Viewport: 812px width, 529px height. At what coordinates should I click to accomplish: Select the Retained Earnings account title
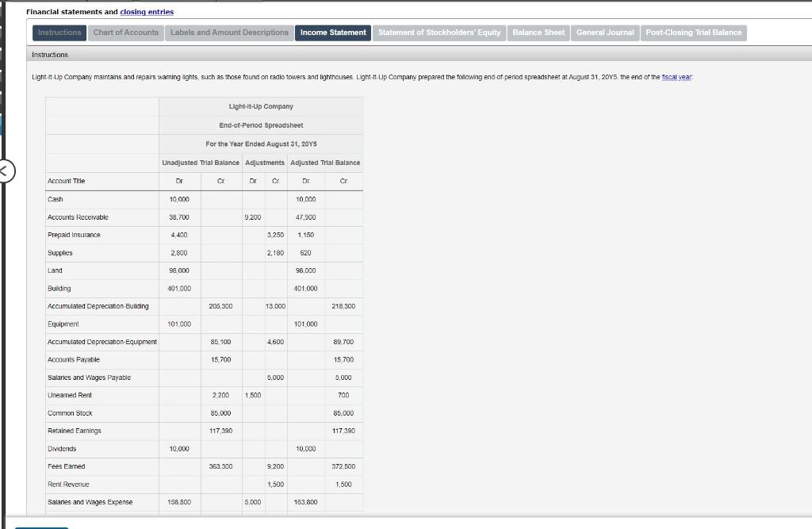point(74,431)
